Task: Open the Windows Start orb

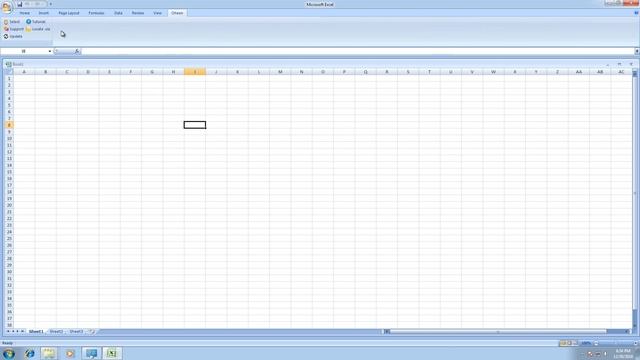Action: [9, 353]
